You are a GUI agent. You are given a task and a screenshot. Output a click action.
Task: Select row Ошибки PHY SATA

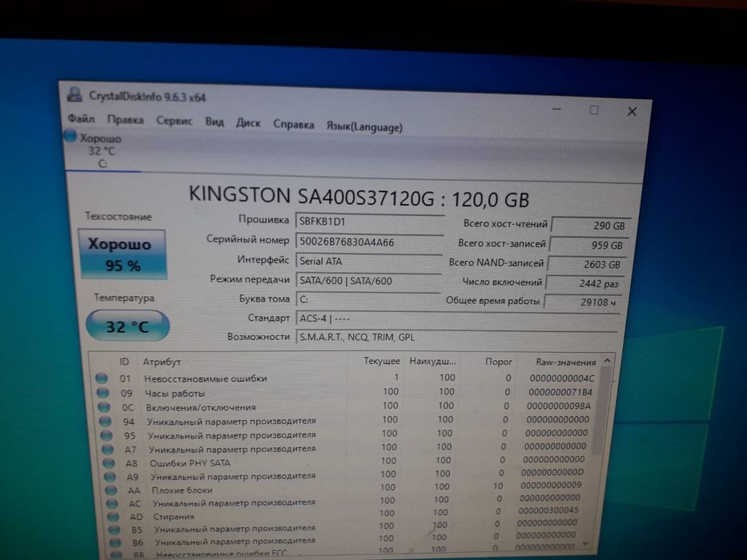345,462
